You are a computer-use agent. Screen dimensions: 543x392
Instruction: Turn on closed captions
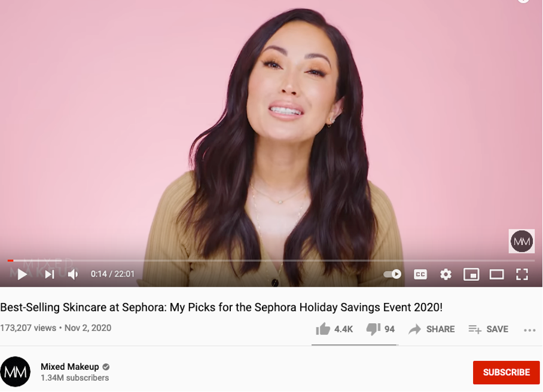coord(420,274)
